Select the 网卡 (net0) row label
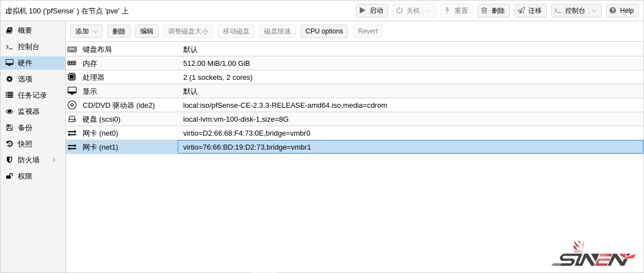 click(x=100, y=133)
